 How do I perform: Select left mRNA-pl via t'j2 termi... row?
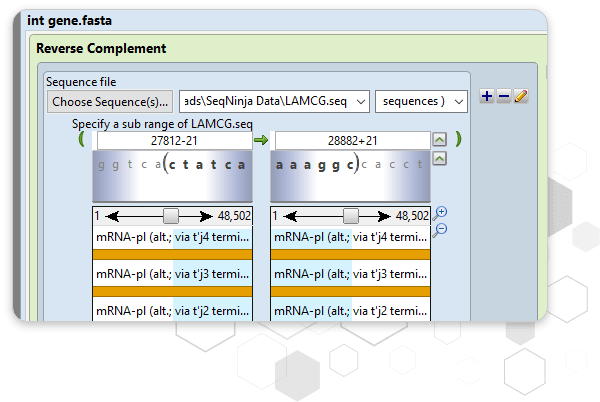click(x=172, y=311)
